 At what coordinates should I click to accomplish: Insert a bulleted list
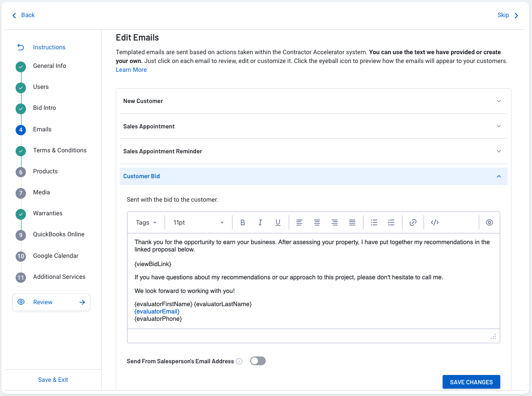pos(374,222)
